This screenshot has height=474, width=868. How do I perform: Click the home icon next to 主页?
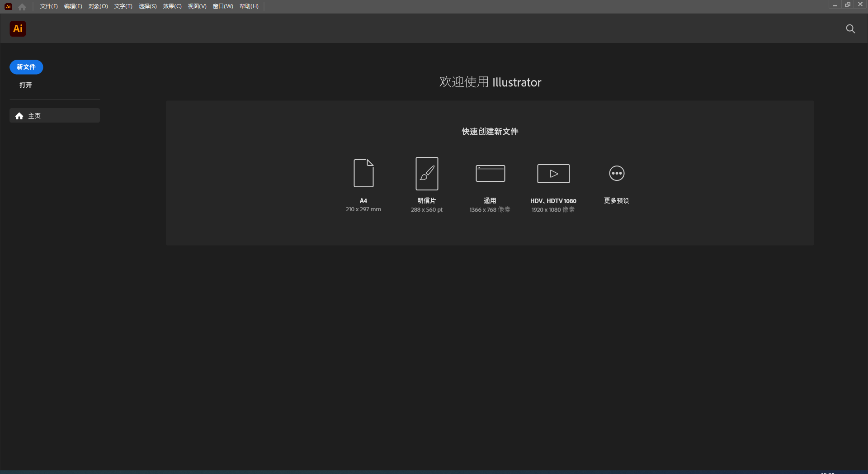(x=19, y=116)
